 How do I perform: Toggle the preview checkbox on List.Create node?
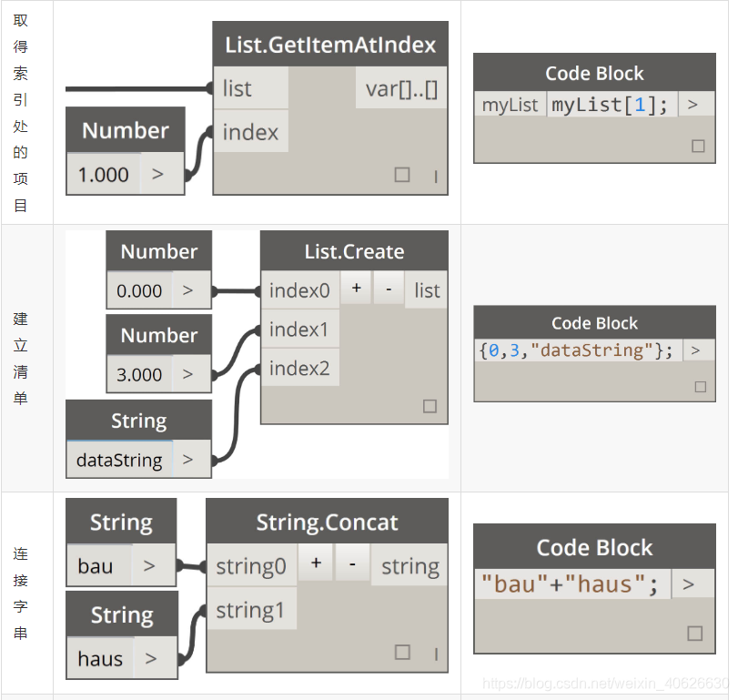[x=429, y=406]
